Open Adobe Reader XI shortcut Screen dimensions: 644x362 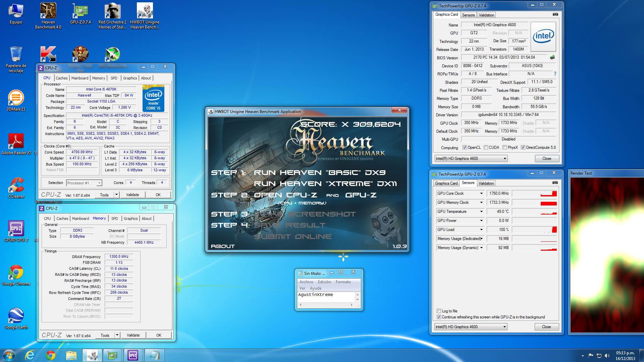16,144
